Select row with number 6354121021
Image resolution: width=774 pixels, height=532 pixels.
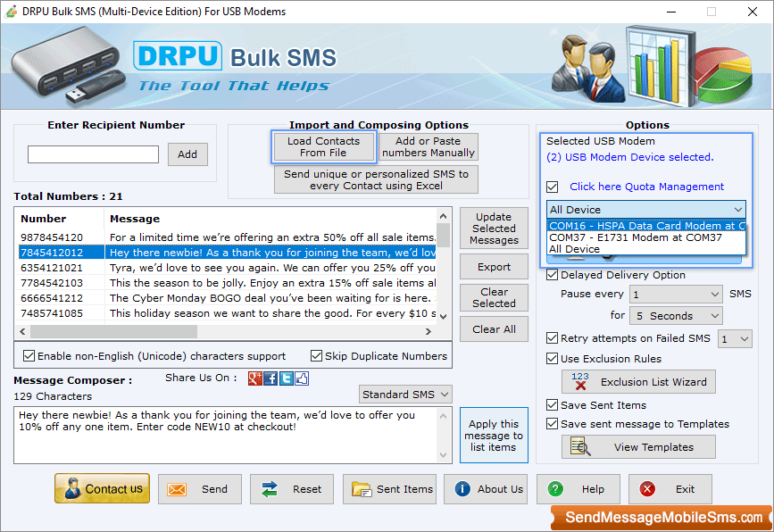click(x=228, y=268)
